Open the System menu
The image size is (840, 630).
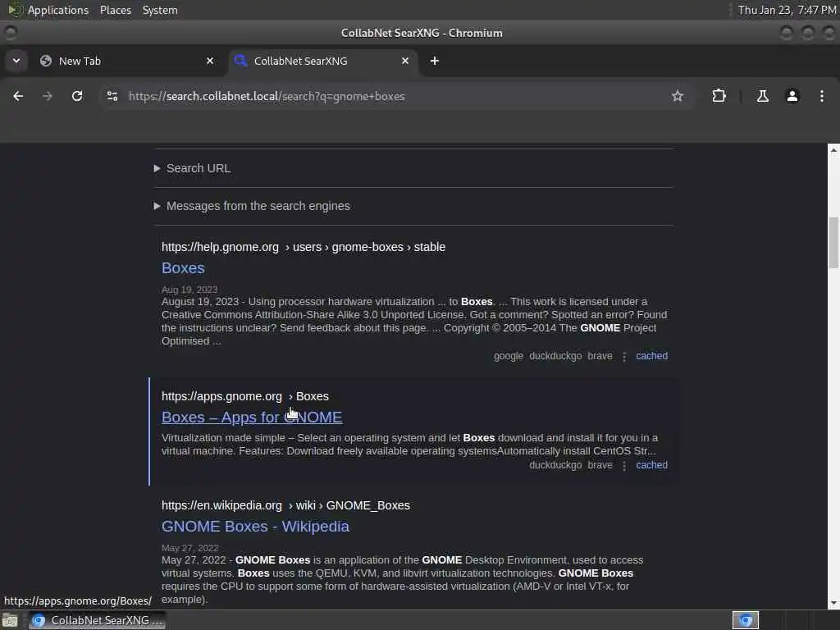(160, 10)
